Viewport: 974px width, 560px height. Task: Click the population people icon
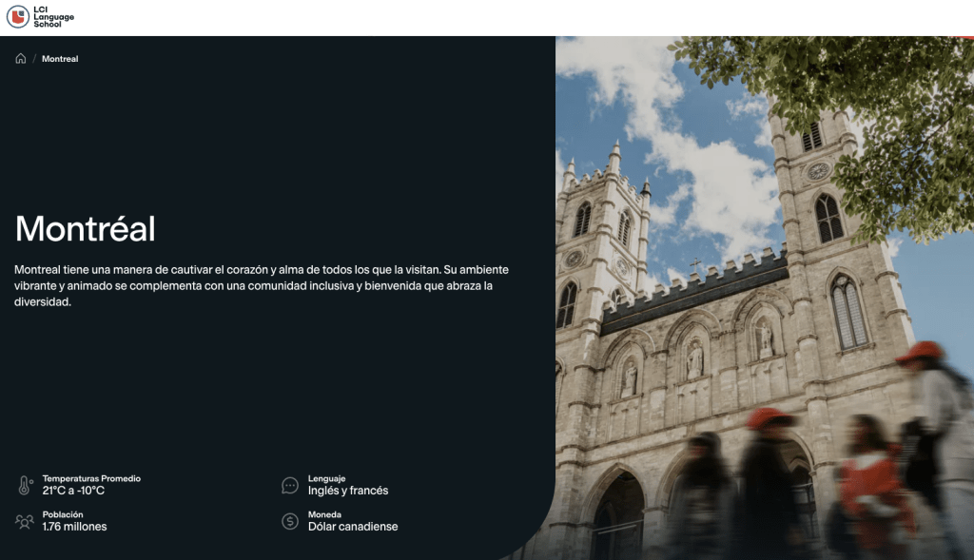(x=25, y=521)
